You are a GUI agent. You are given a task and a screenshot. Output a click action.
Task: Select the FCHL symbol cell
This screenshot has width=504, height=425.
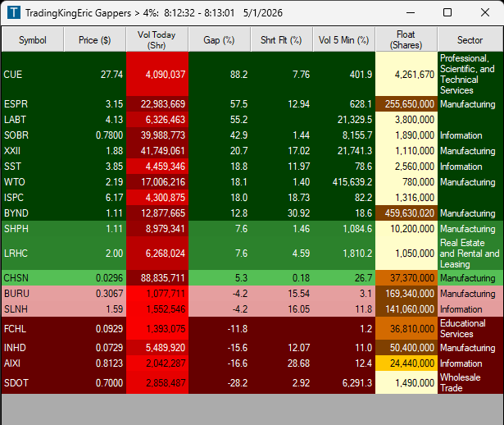pos(33,328)
